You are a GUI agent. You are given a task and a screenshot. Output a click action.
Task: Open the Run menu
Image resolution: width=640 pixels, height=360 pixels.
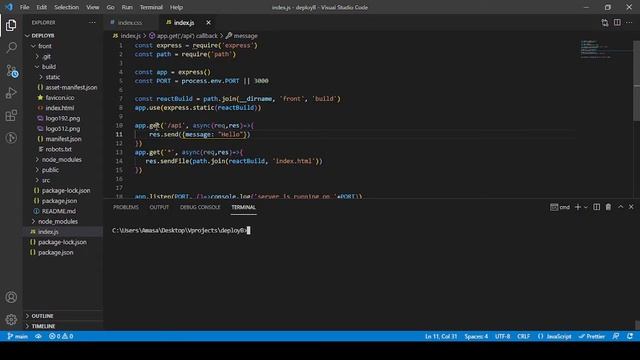pyautogui.click(x=127, y=7)
